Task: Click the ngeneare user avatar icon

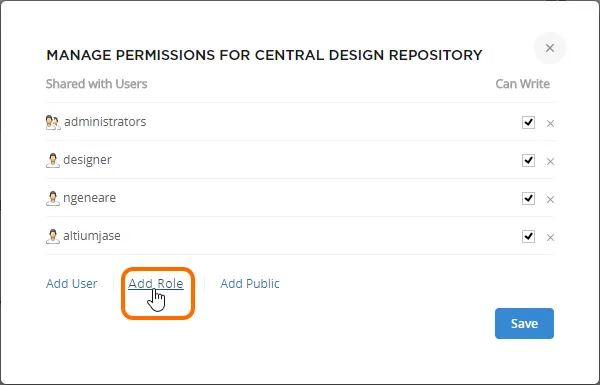Action: pos(53,199)
